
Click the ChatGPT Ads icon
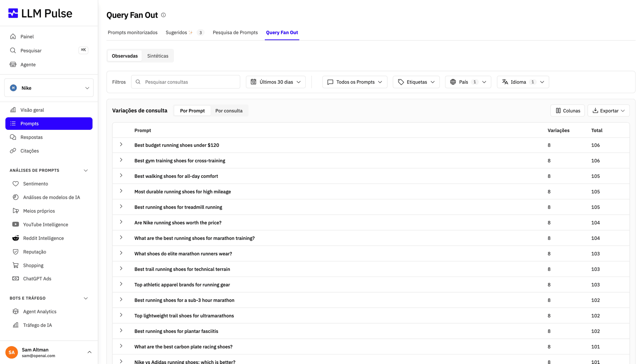tap(16, 279)
